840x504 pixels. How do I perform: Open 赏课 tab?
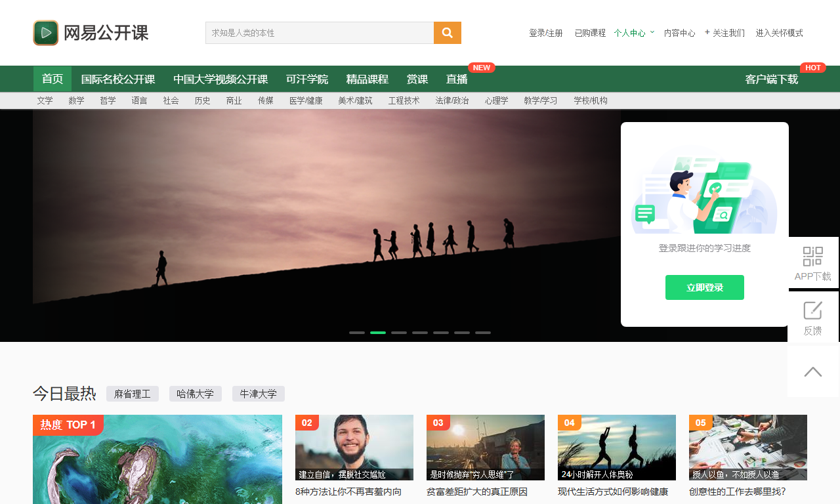(417, 79)
